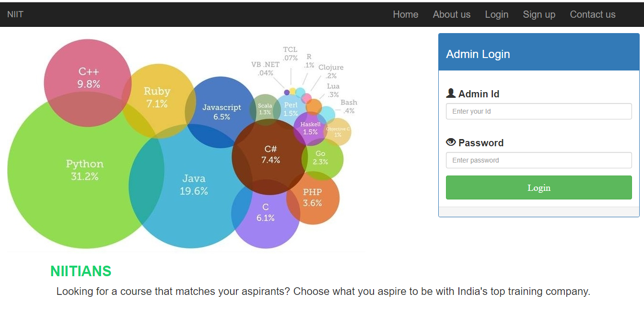
Task: Click the eye icon beside Password
Action: [451, 142]
